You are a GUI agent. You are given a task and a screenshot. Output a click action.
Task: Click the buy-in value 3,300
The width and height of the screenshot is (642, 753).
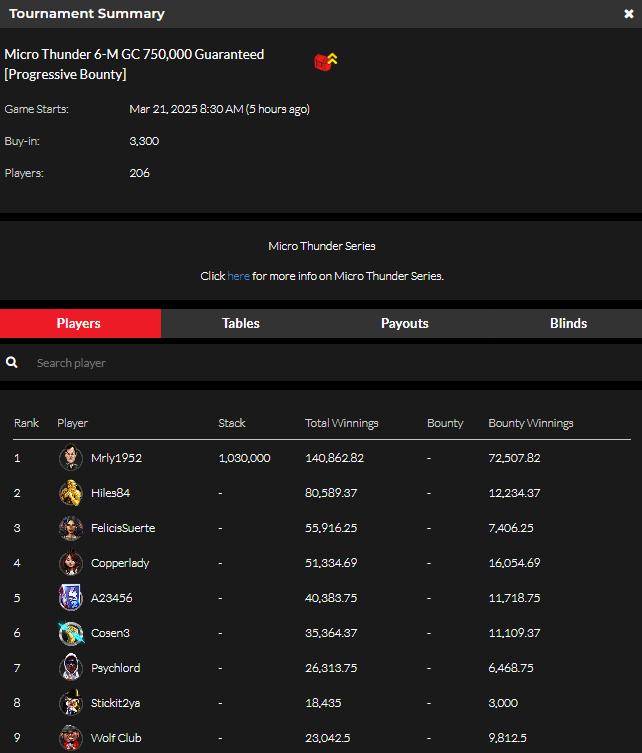pyautogui.click(x=144, y=141)
